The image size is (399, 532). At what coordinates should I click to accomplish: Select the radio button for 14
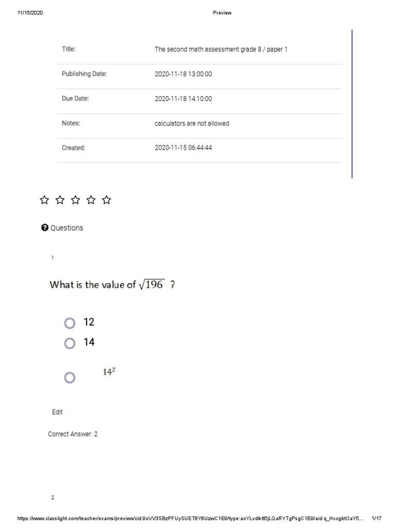[x=70, y=343]
